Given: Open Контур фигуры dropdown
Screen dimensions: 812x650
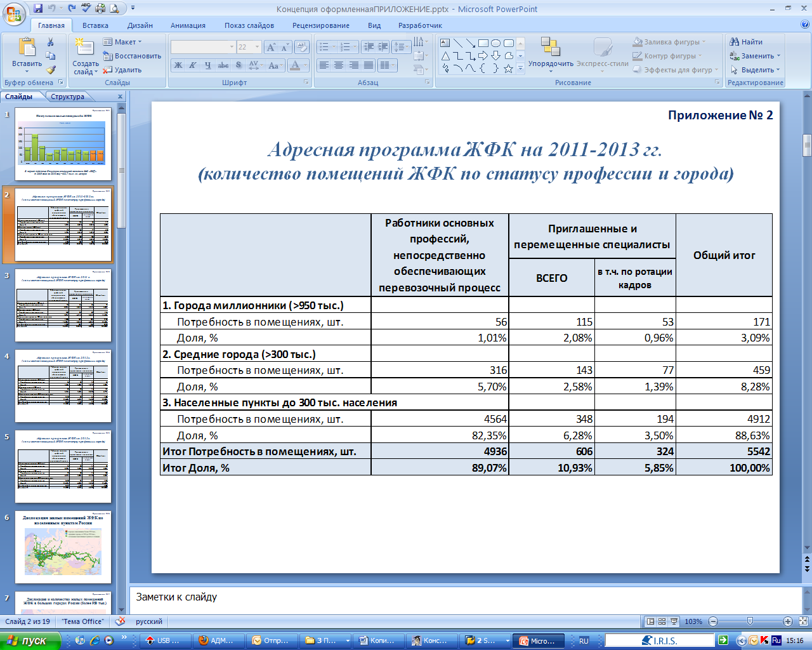Looking at the screenshot, I should (667, 56).
